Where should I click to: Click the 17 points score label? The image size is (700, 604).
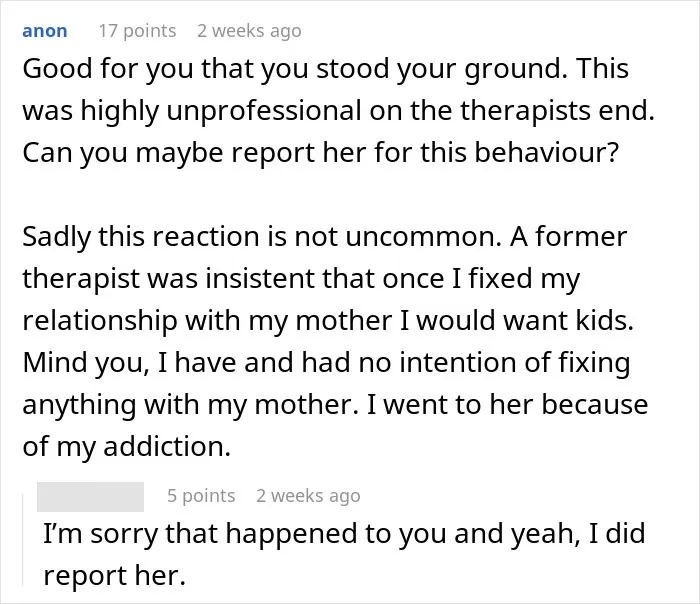point(138,31)
